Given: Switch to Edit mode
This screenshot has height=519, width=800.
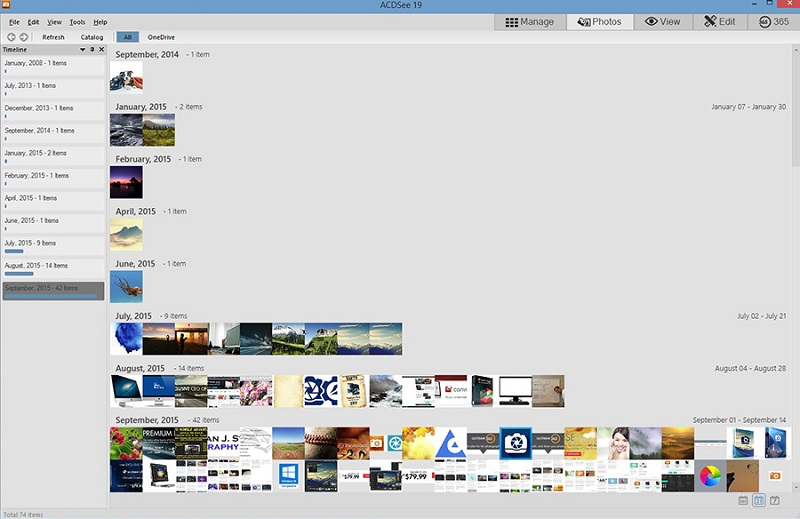Looking at the screenshot, I should click(720, 22).
